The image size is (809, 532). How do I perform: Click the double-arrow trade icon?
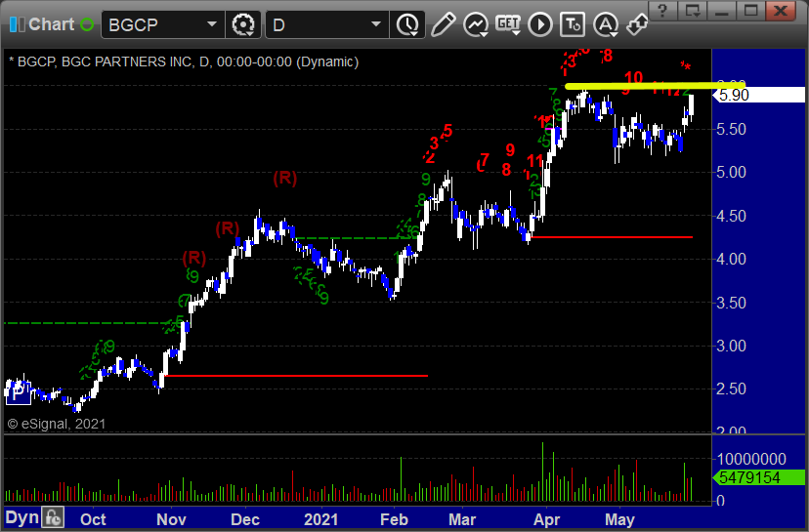[637, 24]
